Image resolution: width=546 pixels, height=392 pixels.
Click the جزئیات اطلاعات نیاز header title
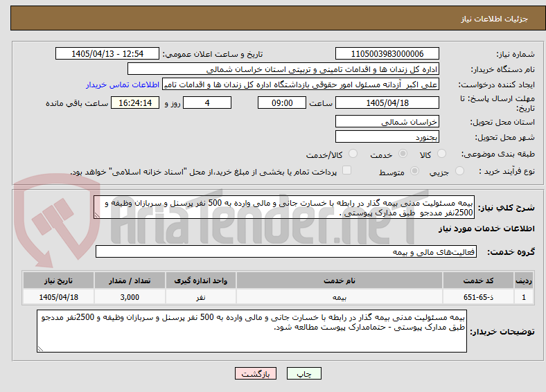(495, 19)
